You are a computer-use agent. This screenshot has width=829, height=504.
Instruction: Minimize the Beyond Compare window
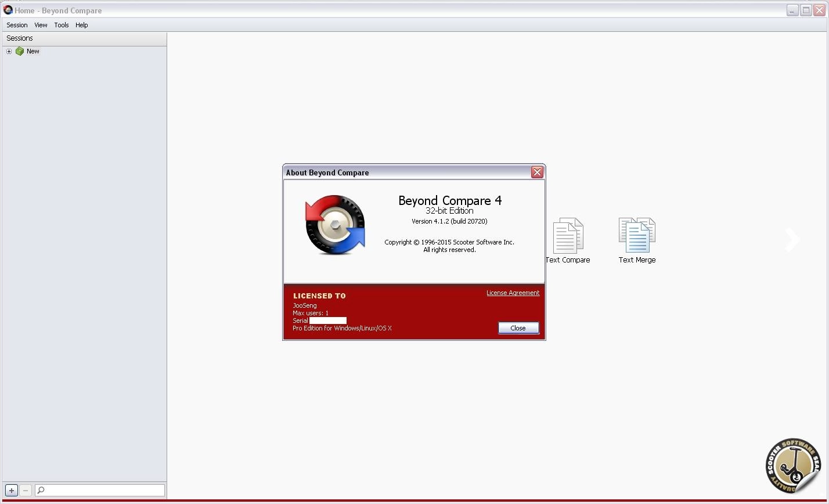point(792,10)
